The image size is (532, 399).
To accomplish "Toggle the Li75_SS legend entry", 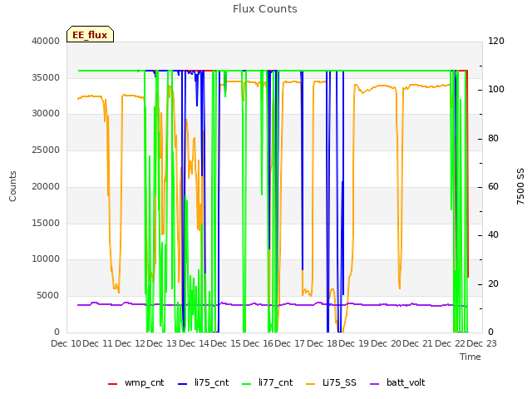I will pos(331,382).
